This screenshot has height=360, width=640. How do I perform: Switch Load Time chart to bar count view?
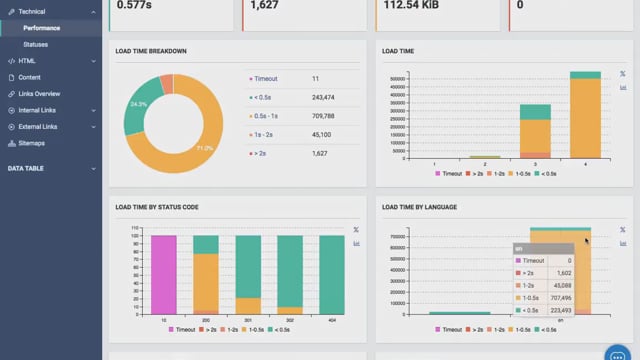point(623,87)
